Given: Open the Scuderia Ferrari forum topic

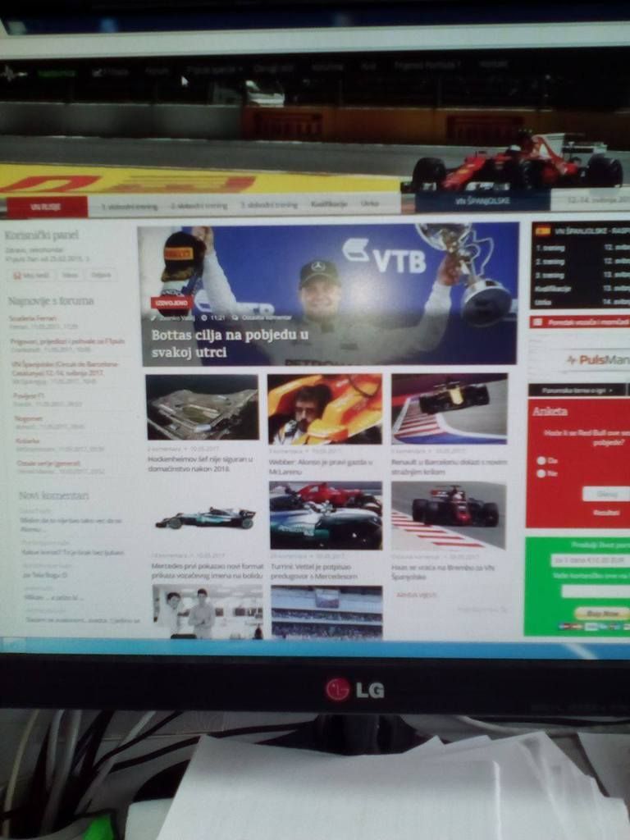Looking at the screenshot, I should [33, 318].
